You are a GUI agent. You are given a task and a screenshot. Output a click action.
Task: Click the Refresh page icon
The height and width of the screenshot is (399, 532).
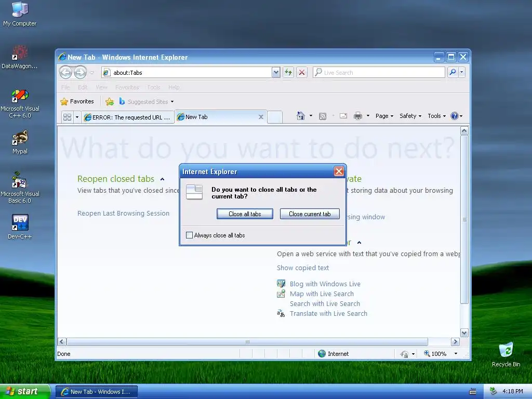[288, 72]
